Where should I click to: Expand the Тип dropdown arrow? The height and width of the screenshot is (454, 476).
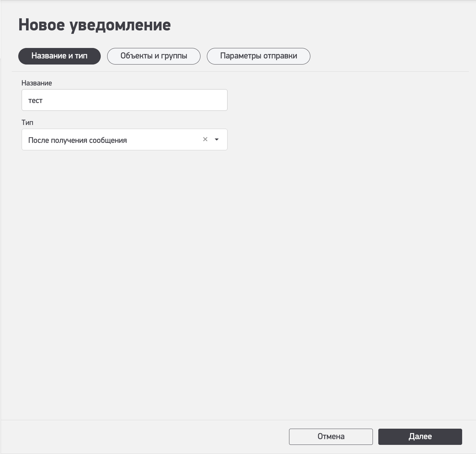217,140
